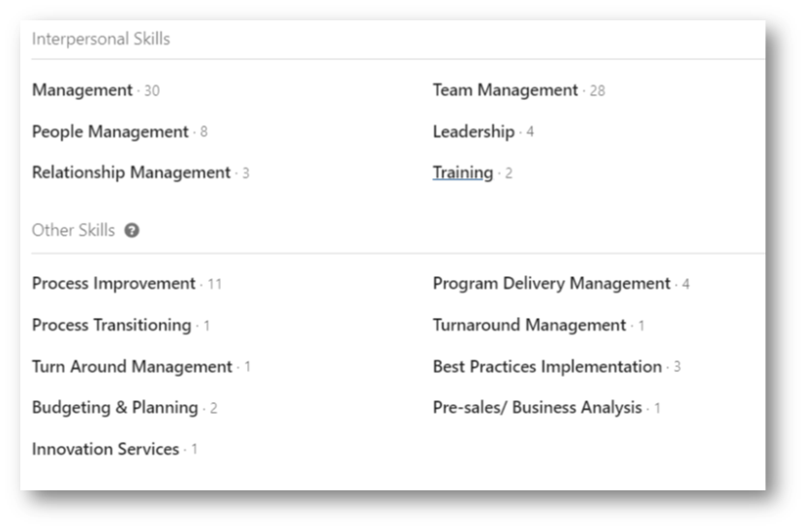
Task: Click the Process Transitioning skill
Action: (111, 326)
